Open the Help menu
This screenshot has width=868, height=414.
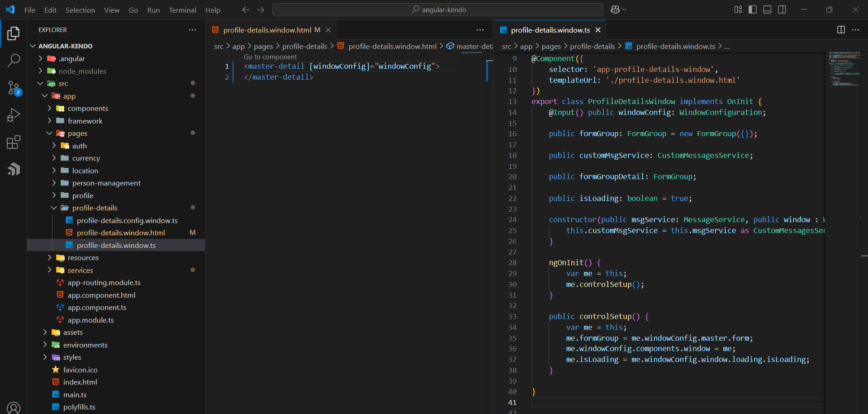point(213,10)
